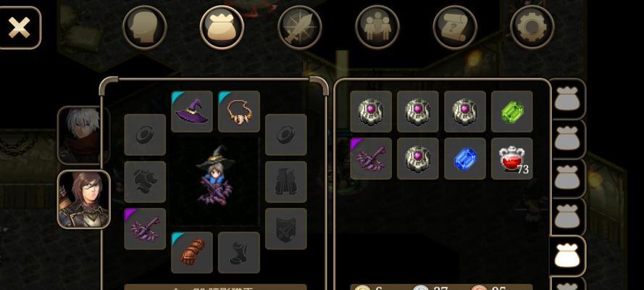Click the equipped fang necklace slot
The width and height of the screenshot is (644, 290).
(x=238, y=112)
